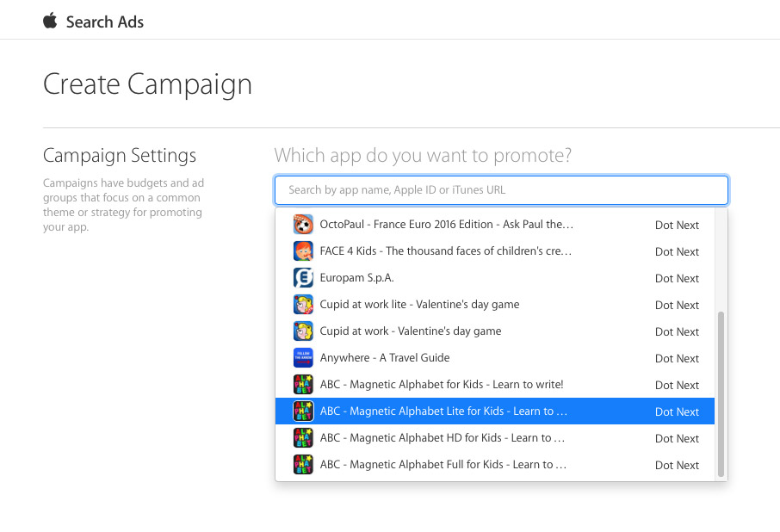Select highlighted ABC Magnetic Alphabet Lite entry
The height and width of the screenshot is (532, 780).
point(494,411)
